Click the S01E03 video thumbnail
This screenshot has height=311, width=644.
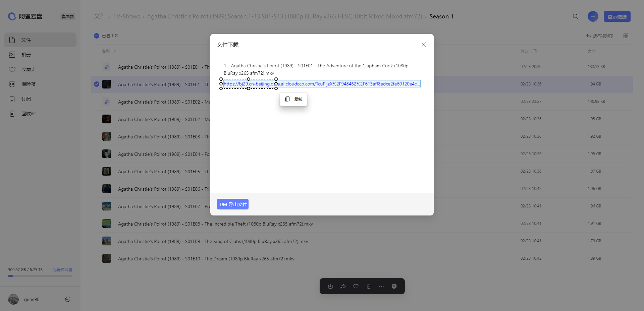tap(107, 136)
